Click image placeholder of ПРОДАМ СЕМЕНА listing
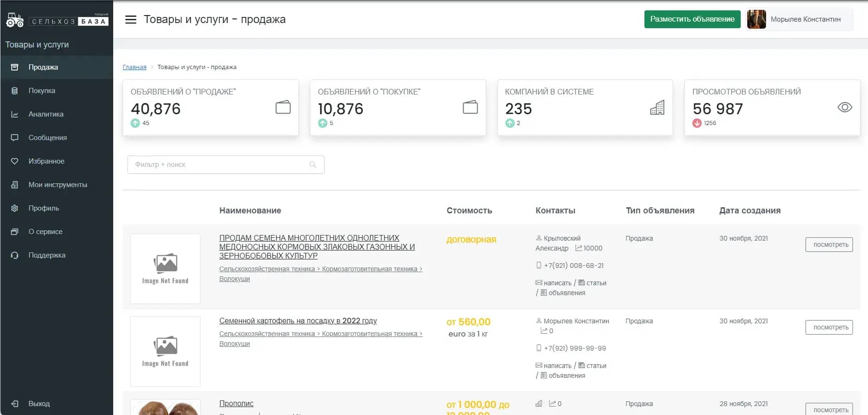This screenshot has height=415, width=868. click(x=165, y=269)
